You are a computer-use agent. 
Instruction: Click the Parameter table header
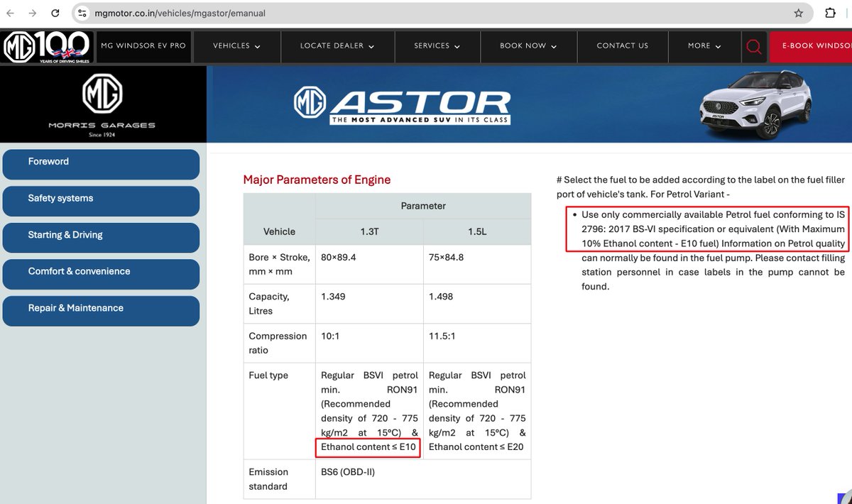pos(423,206)
